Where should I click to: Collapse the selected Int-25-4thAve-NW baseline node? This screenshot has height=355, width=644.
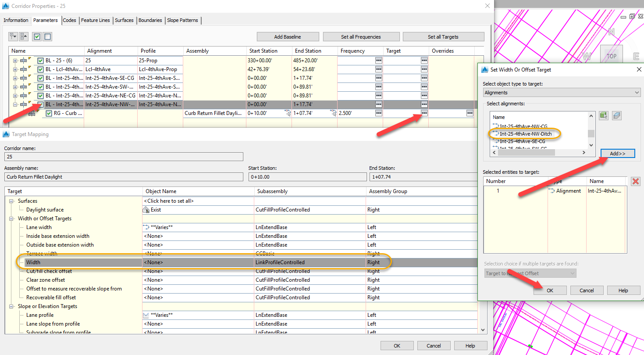15,104
